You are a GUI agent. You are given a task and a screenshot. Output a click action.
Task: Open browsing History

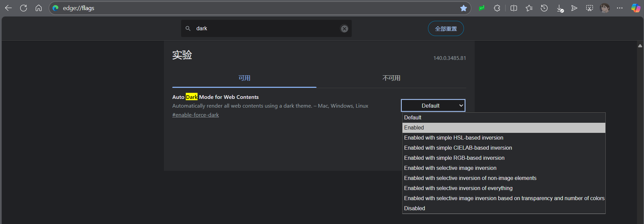coord(544,8)
